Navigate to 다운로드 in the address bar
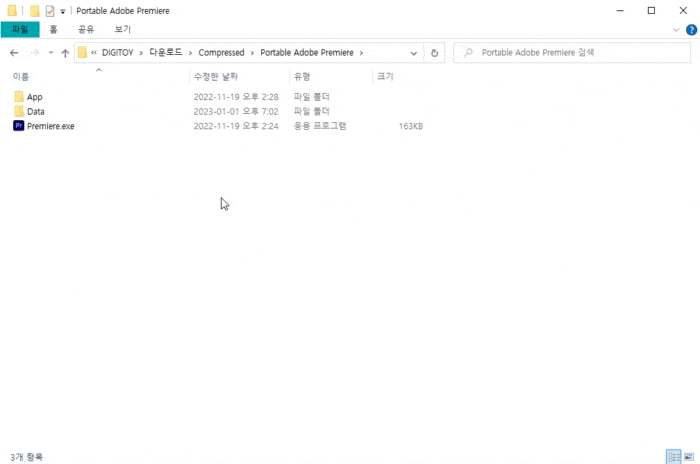This screenshot has width=700, height=464. coord(166,53)
